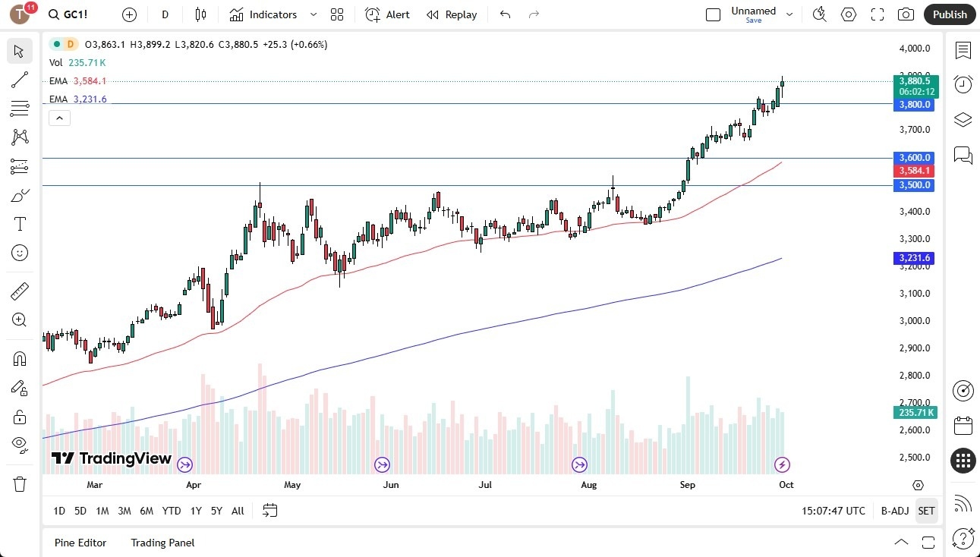The height and width of the screenshot is (557, 980).
Task: Remove drawings using the trash icon
Action: tap(20, 483)
